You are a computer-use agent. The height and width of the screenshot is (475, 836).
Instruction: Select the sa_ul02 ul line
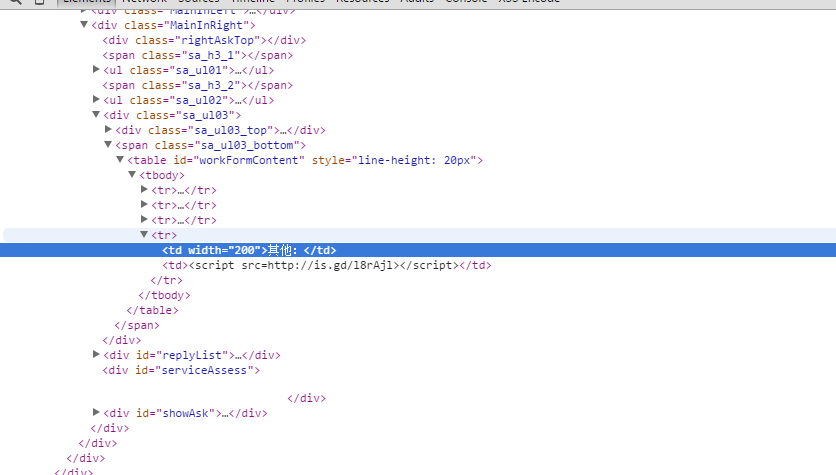(x=189, y=100)
